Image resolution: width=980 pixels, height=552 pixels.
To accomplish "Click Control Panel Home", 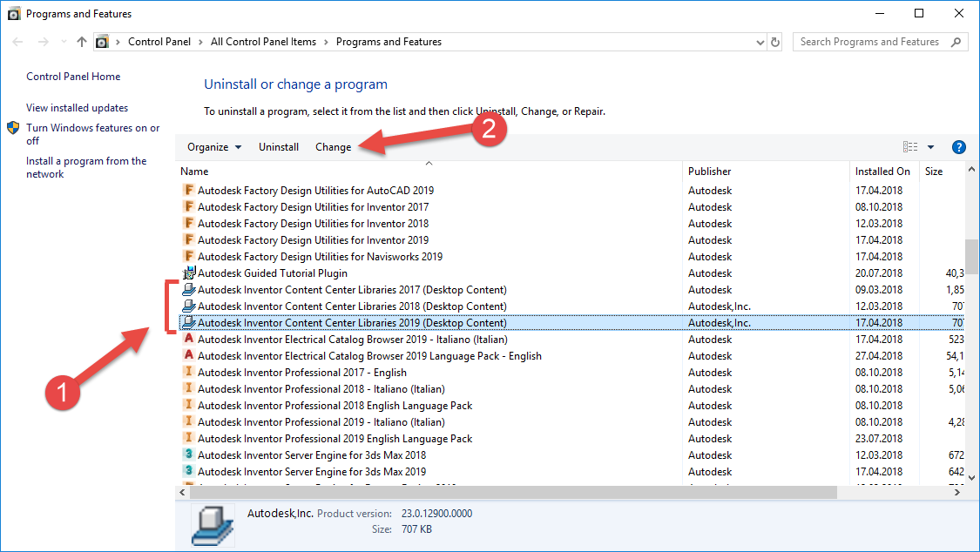I will [x=73, y=76].
